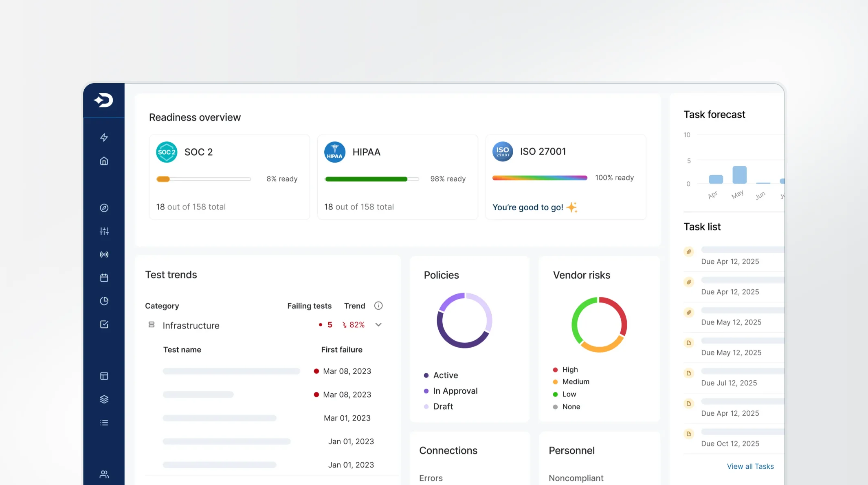Open the home icon in sidebar
The width and height of the screenshot is (868, 485).
[x=104, y=161]
